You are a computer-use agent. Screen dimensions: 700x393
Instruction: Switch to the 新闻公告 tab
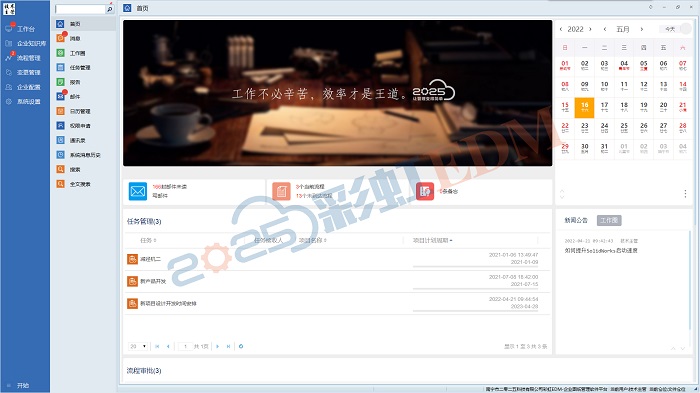576,220
